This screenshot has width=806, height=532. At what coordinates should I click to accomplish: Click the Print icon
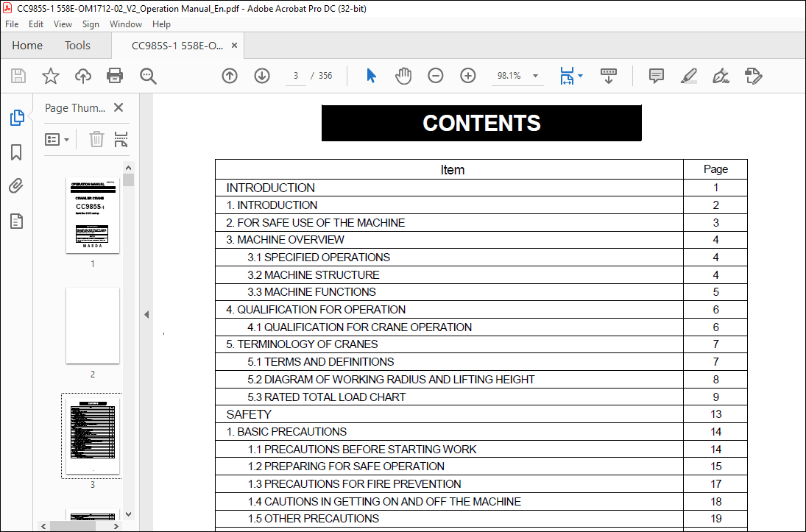tap(116, 76)
